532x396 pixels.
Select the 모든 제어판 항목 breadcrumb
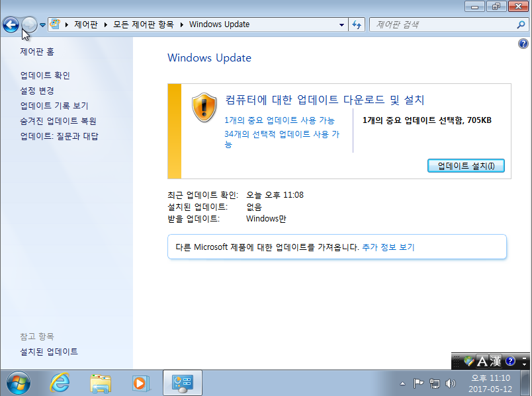143,24
